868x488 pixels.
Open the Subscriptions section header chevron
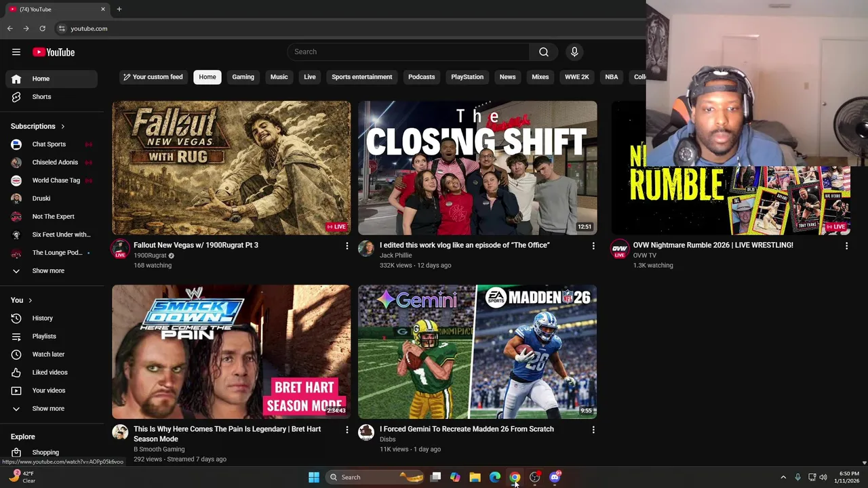point(63,126)
